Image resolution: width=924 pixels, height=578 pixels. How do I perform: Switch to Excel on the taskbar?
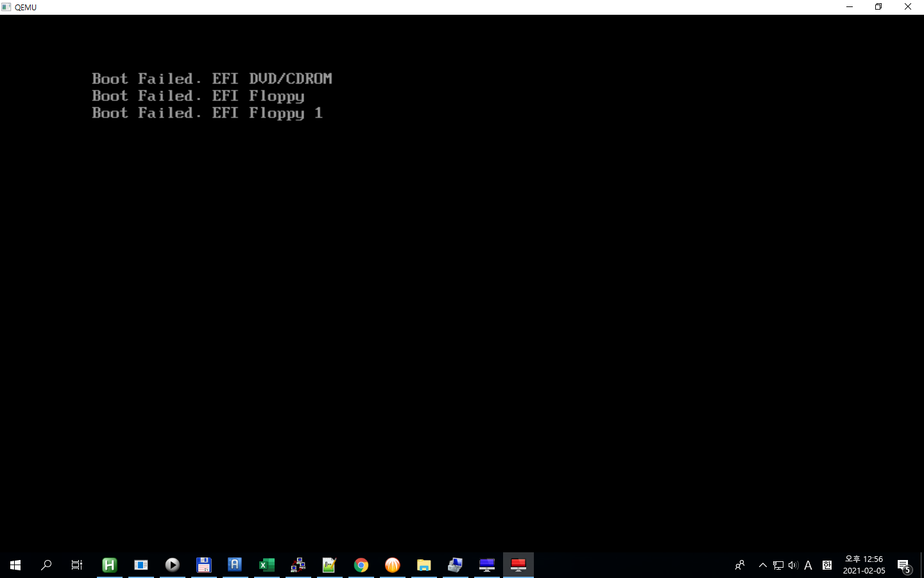266,565
